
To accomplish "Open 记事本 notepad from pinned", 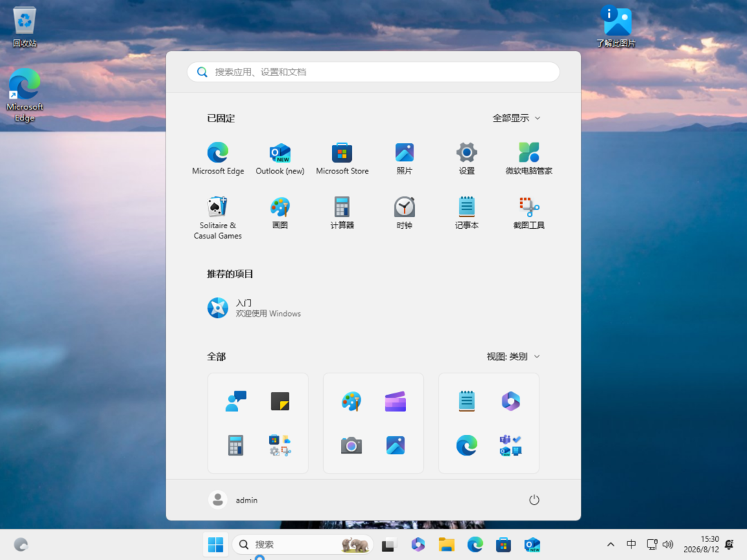I will (466, 214).
